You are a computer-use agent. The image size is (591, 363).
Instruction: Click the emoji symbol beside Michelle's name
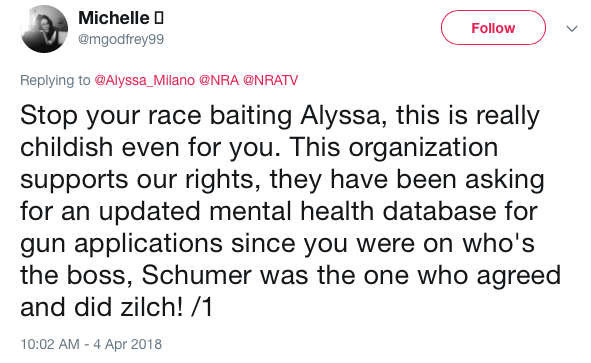[x=159, y=18]
